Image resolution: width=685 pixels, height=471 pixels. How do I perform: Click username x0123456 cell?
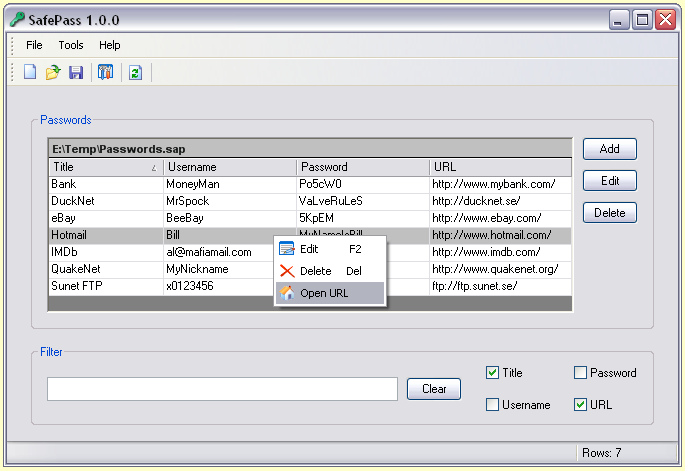218,286
